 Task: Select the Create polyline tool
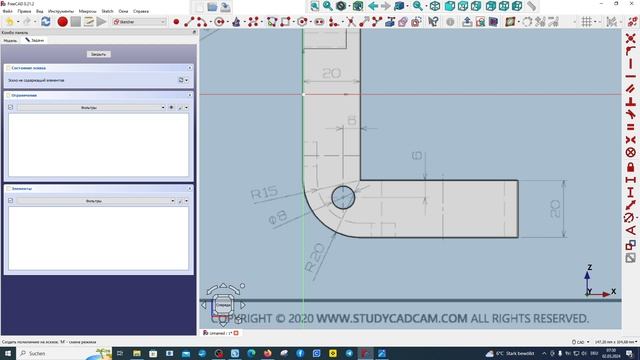(x=271, y=22)
